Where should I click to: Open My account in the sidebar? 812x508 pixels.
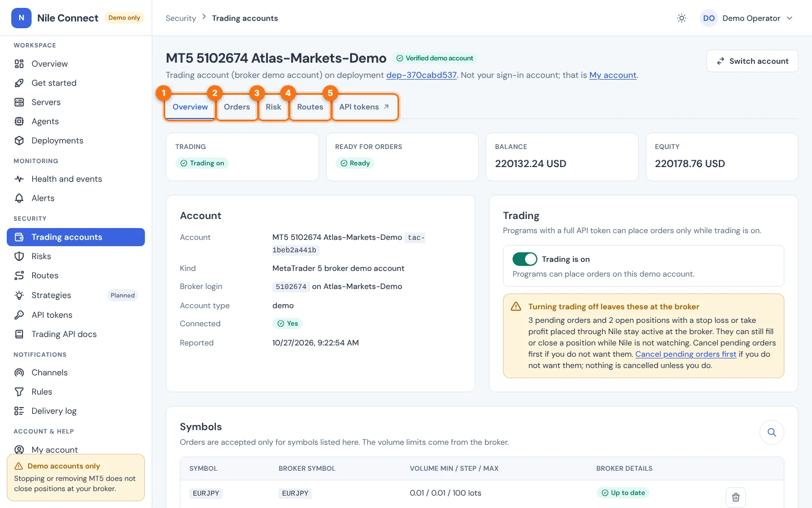76,449
